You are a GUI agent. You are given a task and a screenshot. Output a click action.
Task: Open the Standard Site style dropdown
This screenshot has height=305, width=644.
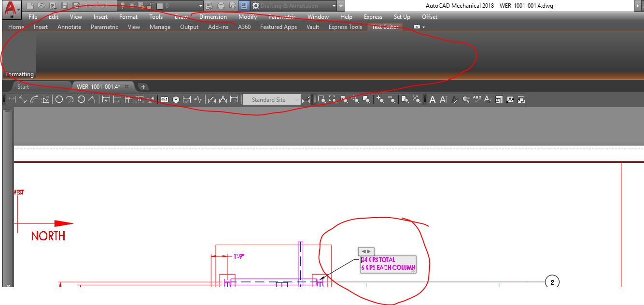296,99
